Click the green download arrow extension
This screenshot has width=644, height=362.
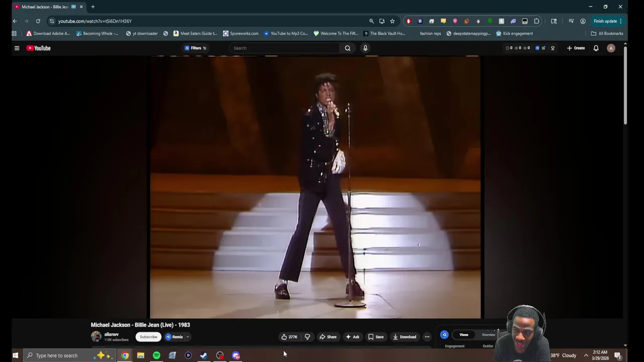coord(490,21)
